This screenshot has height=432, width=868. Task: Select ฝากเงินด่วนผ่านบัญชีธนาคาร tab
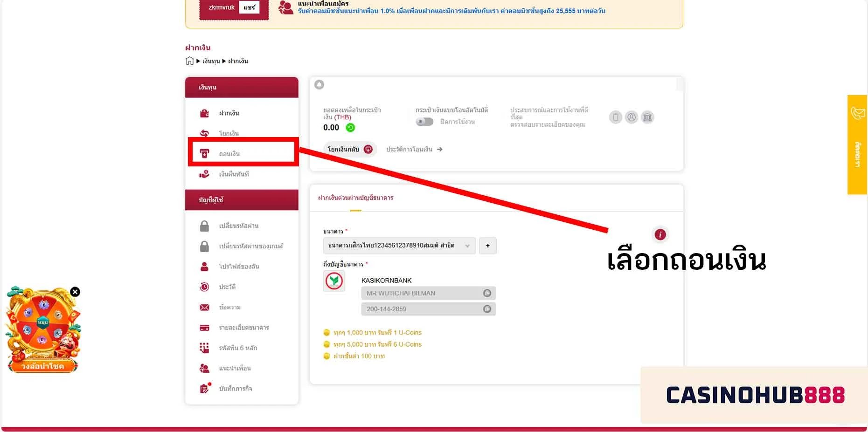click(x=355, y=198)
